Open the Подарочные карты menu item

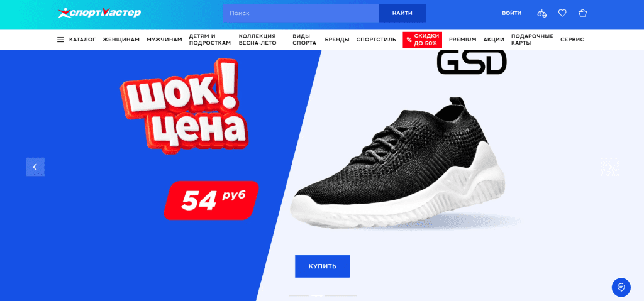click(532, 40)
